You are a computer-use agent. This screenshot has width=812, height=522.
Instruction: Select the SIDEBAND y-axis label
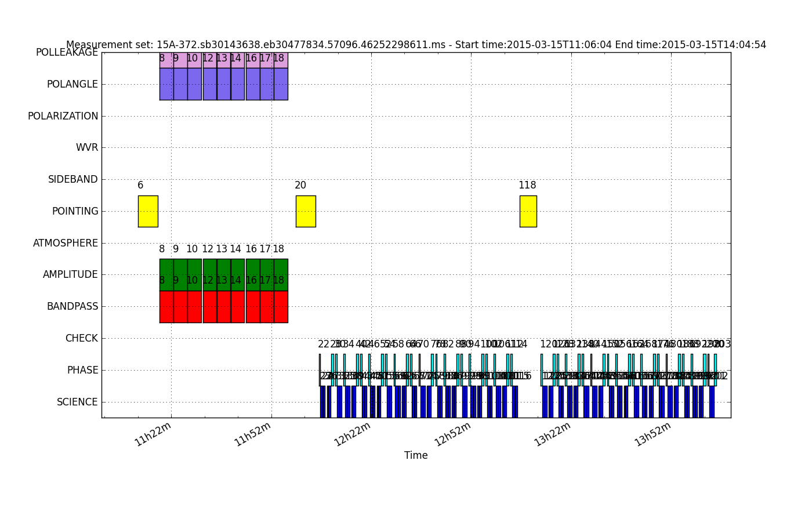73,179
